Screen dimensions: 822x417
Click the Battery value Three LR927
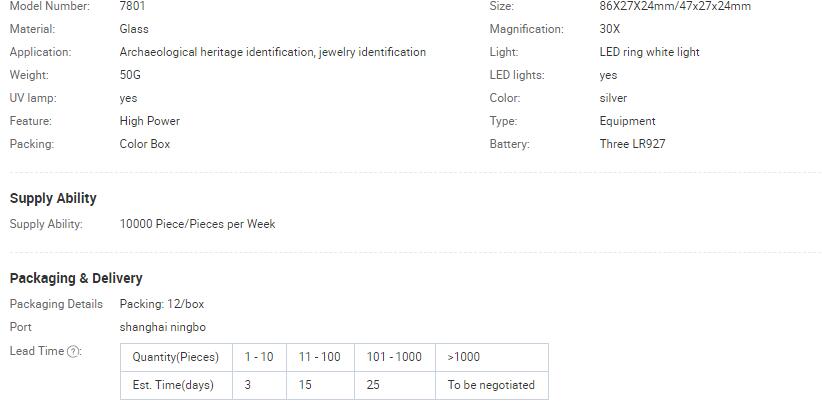[632, 144]
